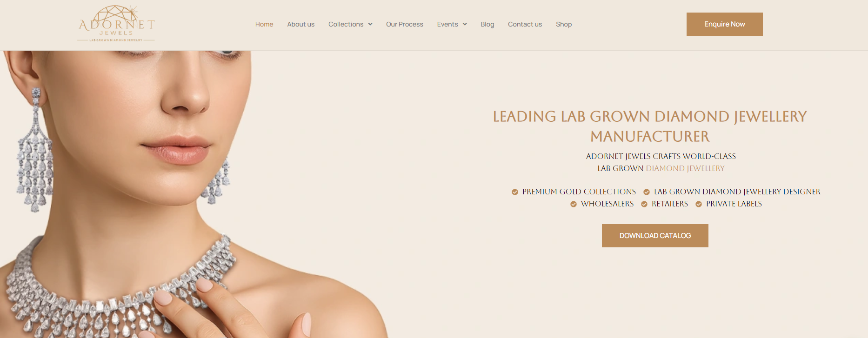
Task: Click checkmark icon beside Retailers
Action: [644, 204]
